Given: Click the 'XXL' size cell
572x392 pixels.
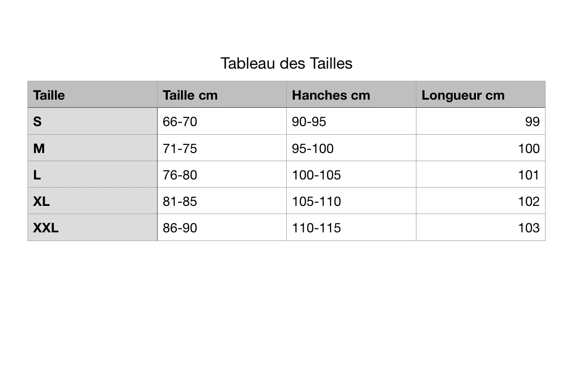Looking at the screenshot, I should click(x=46, y=228).
